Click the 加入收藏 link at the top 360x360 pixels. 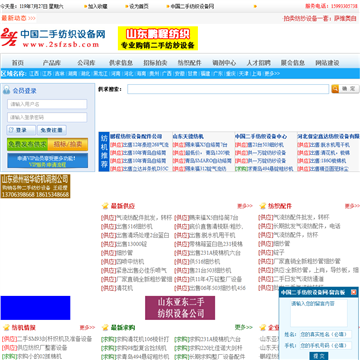pyautogui.click(x=98, y=6)
